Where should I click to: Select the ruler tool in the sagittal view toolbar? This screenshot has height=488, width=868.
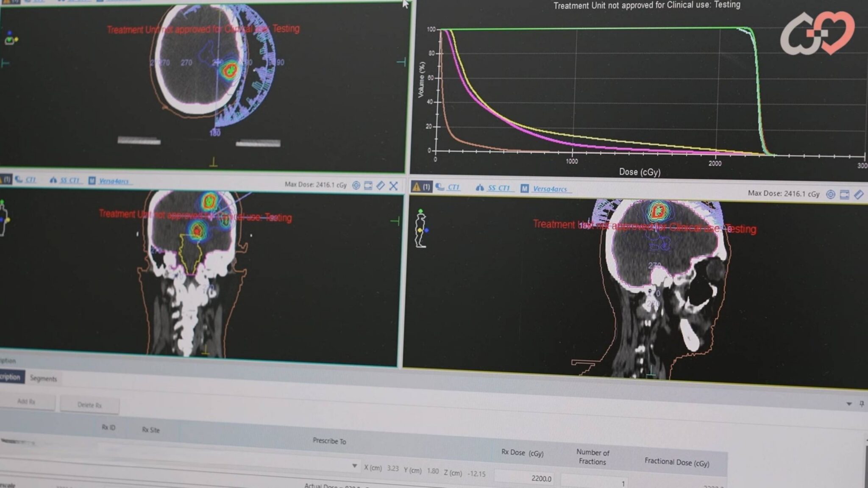tap(859, 194)
